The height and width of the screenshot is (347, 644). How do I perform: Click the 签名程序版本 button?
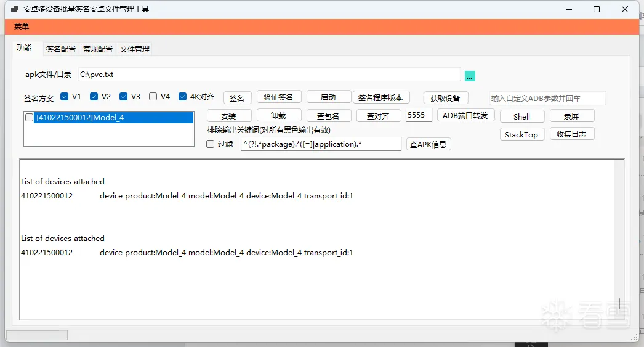tap(380, 97)
